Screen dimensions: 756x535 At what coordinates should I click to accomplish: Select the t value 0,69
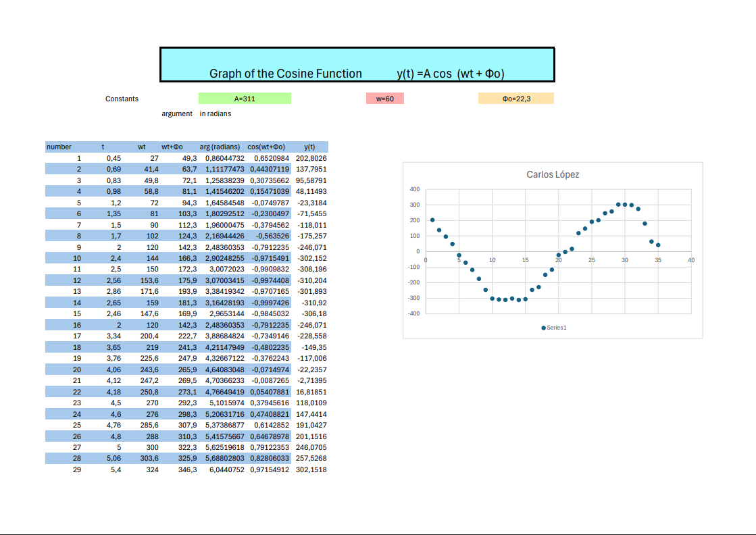(114, 169)
